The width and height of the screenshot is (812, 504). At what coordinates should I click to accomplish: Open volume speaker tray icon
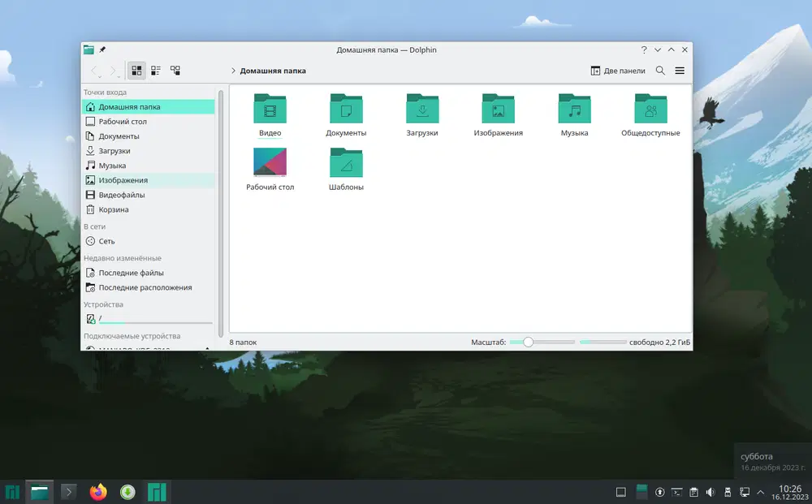tap(710, 492)
